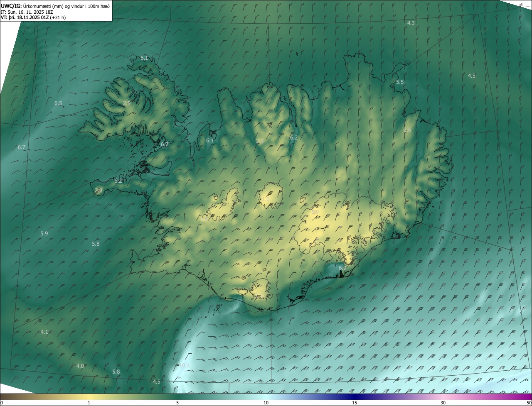Click the 2.8 value on Snæfellsnes peninsula

coord(99,190)
